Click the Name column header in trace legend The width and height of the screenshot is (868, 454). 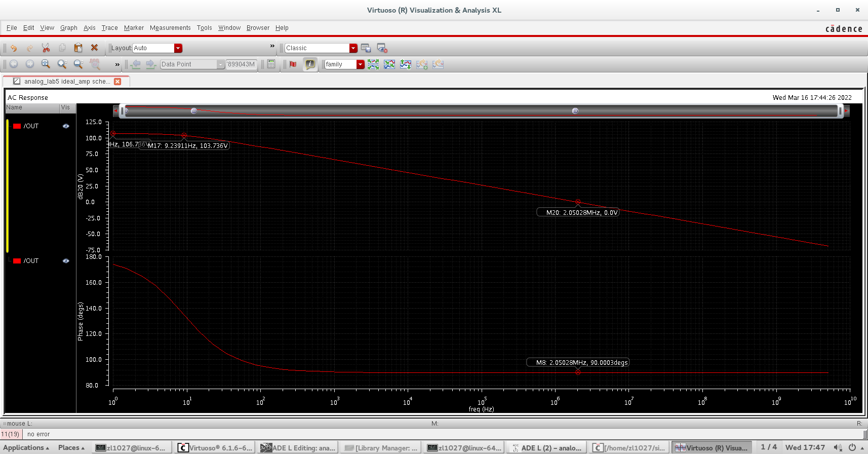point(32,107)
